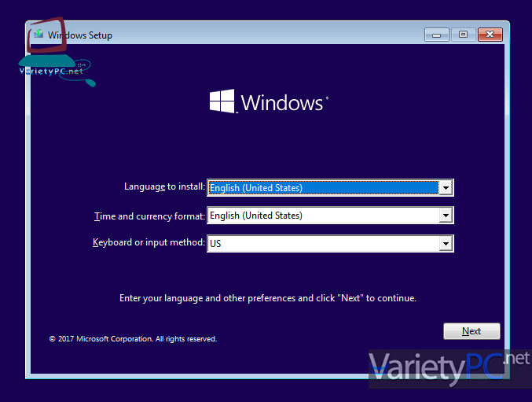Click the "Time and currency format" label
The height and width of the screenshot is (402, 532).
coord(149,216)
